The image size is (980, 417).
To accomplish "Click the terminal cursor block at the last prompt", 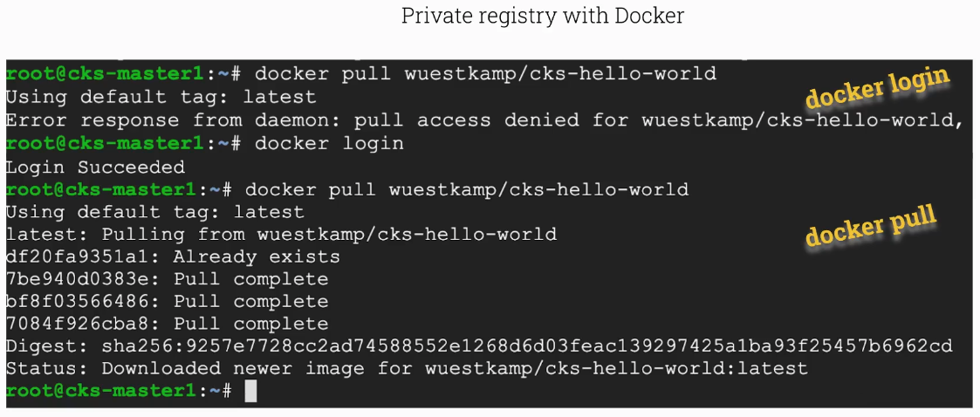I will [251, 391].
